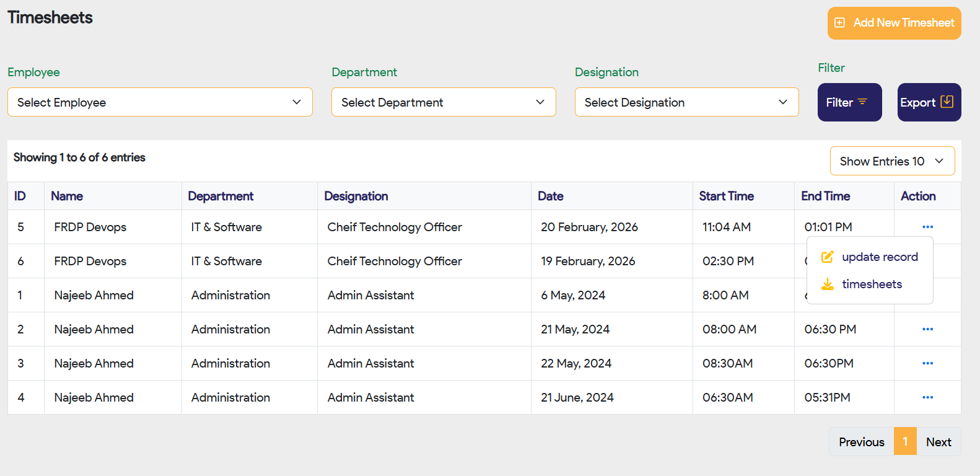Click FRDP Devops name in ID 6 row
Screen dimensions: 980x476
(x=90, y=261)
